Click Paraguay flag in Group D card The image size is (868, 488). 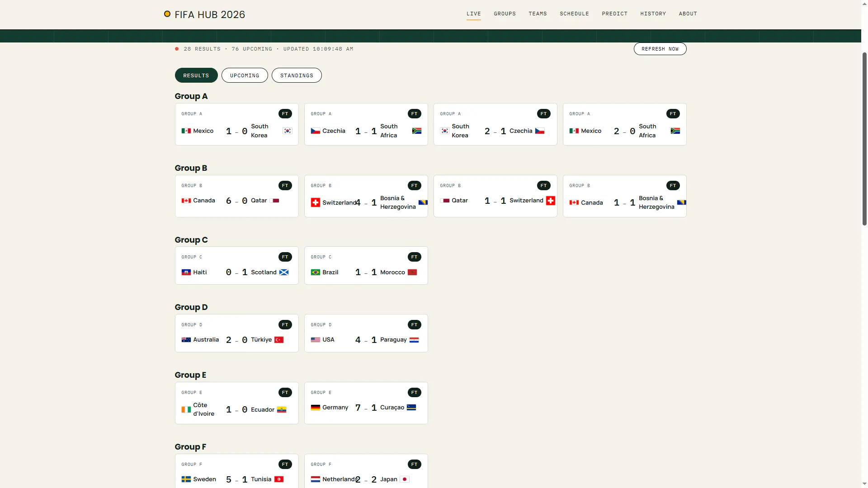[414, 340]
